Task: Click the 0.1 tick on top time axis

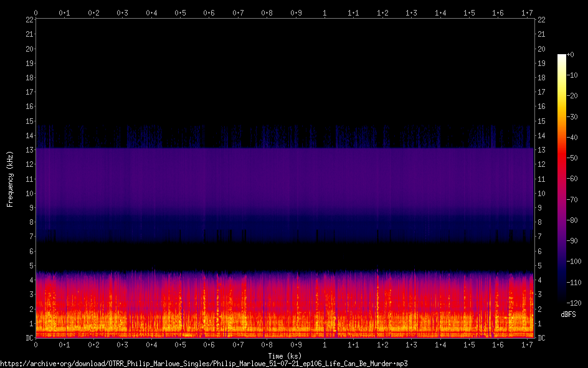Action: (x=64, y=12)
